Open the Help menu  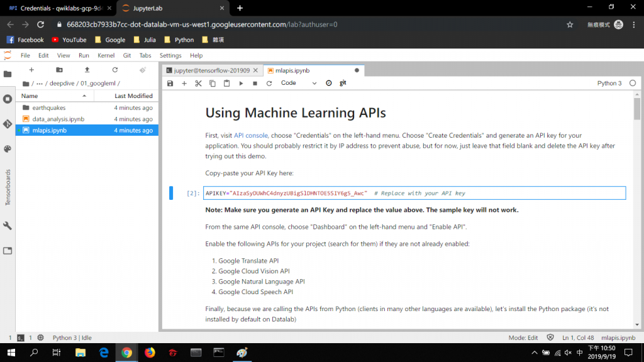point(196,55)
